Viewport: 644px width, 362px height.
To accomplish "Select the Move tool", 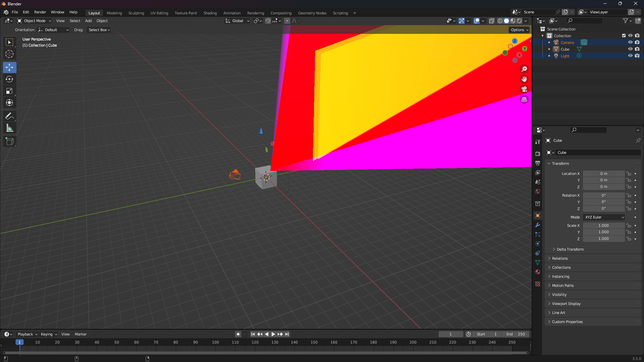I will click(x=9, y=67).
